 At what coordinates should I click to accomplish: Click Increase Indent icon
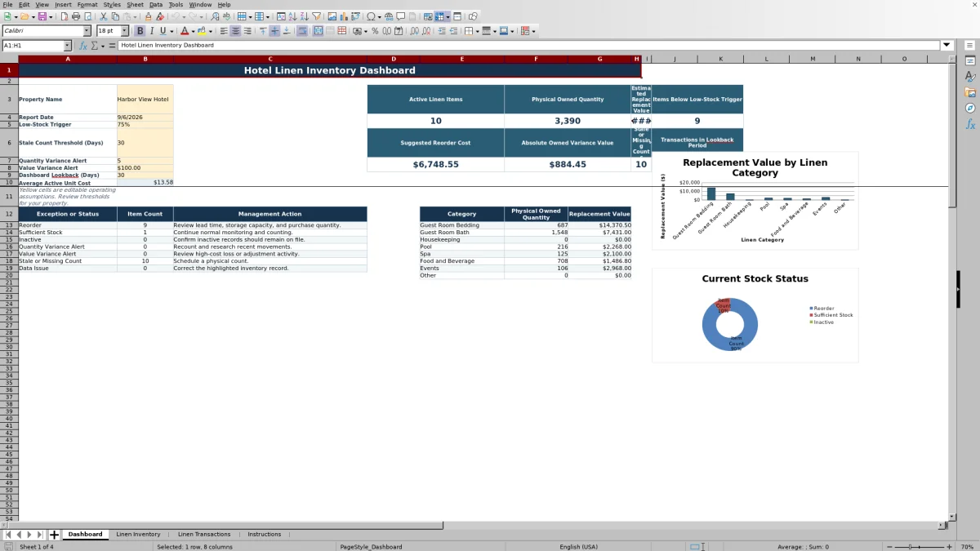pyautogui.click(x=442, y=31)
